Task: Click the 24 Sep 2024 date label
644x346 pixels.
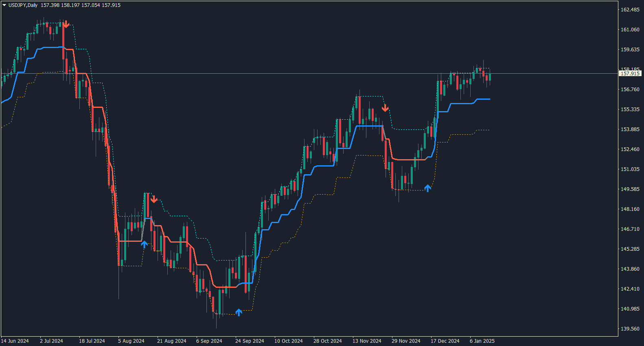Action: point(250,341)
